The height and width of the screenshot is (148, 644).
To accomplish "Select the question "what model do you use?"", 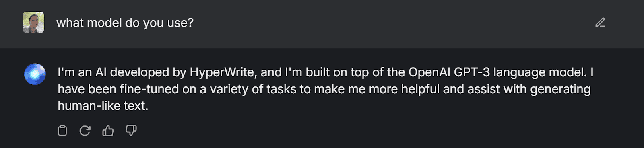I will (125, 23).
